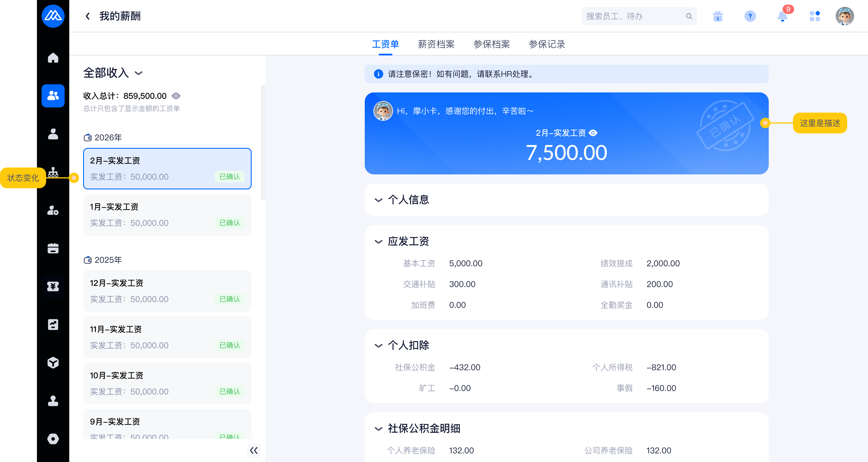Click the payslip list scrollbar
This screenshot has height=462, width=868.
263,143
